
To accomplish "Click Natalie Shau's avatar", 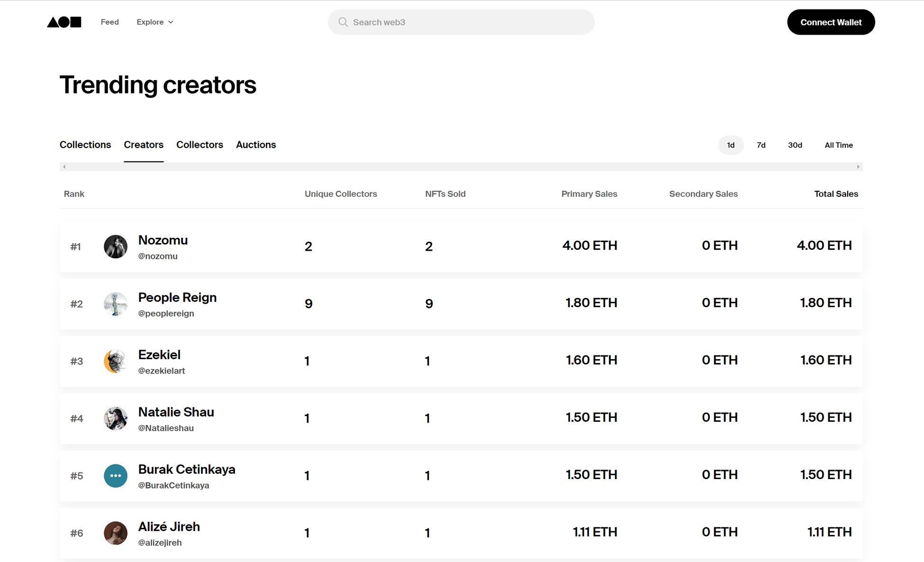I will pyautogui.click(x=116, y=418).
